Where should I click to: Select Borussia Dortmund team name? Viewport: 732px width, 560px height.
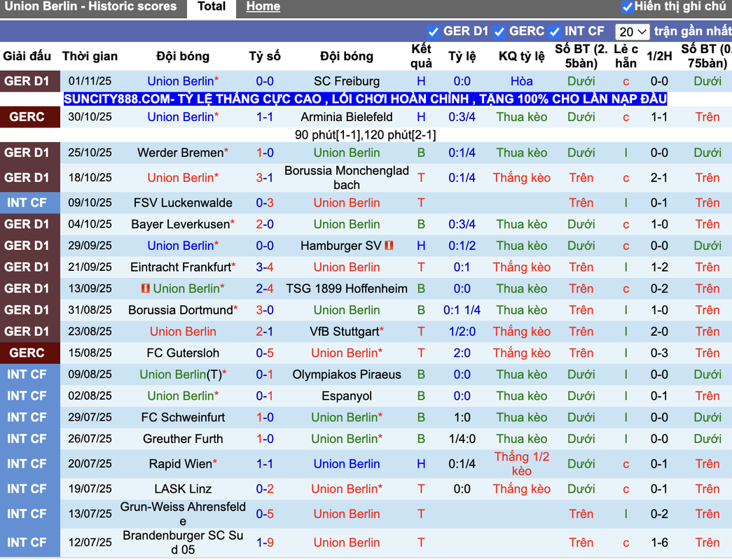point(180,310)
